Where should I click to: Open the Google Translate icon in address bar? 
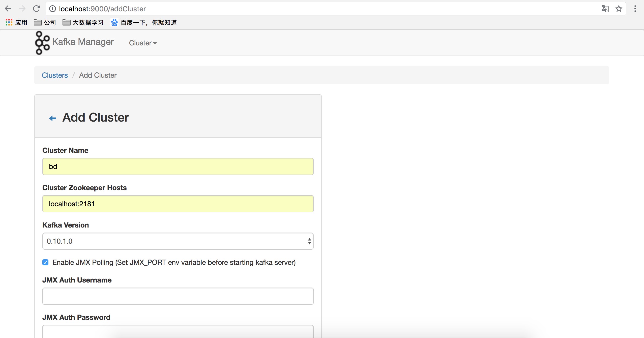[605, 9]
